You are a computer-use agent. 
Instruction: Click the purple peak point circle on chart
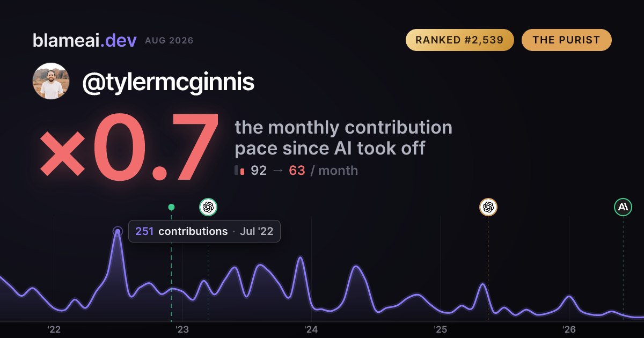point(118,232)
